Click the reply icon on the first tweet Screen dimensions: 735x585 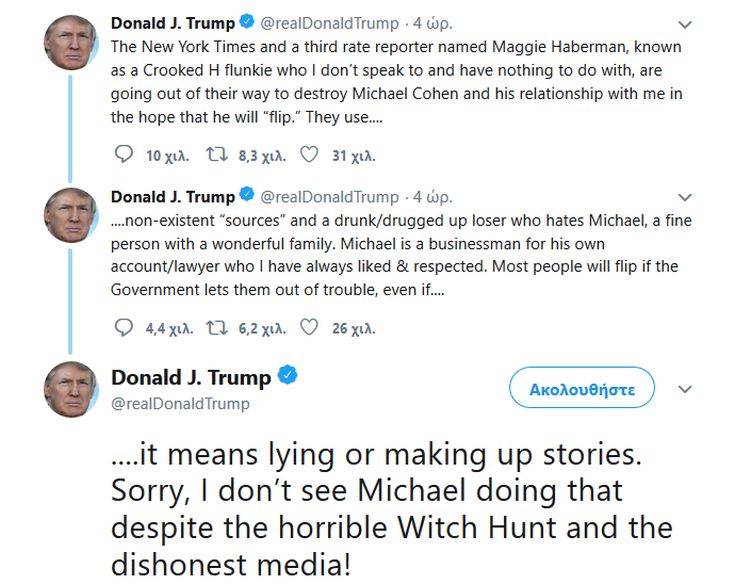coord(123,155)
